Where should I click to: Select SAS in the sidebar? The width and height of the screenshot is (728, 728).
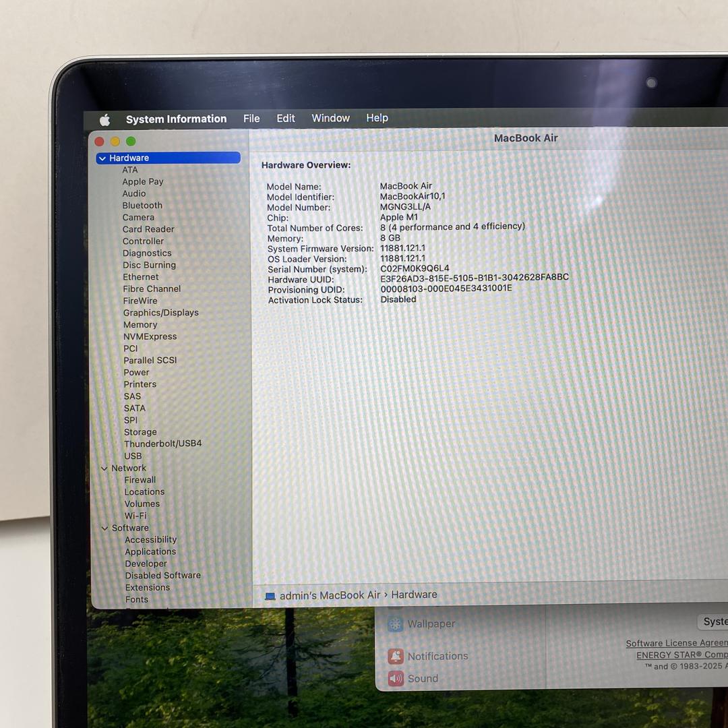point(132,396)
